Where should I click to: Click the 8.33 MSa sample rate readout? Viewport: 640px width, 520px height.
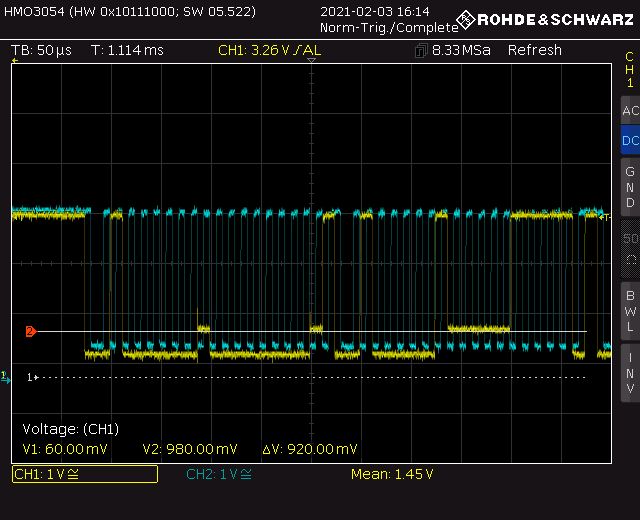(461, 50)
